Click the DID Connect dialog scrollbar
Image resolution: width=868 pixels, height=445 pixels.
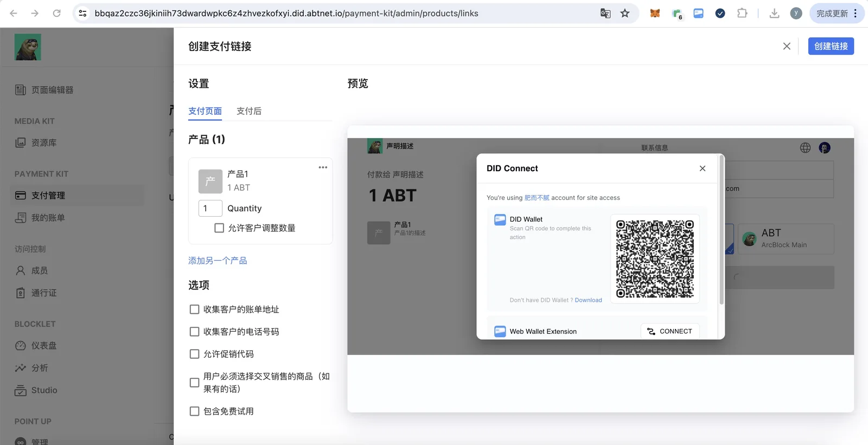[722, 230]
